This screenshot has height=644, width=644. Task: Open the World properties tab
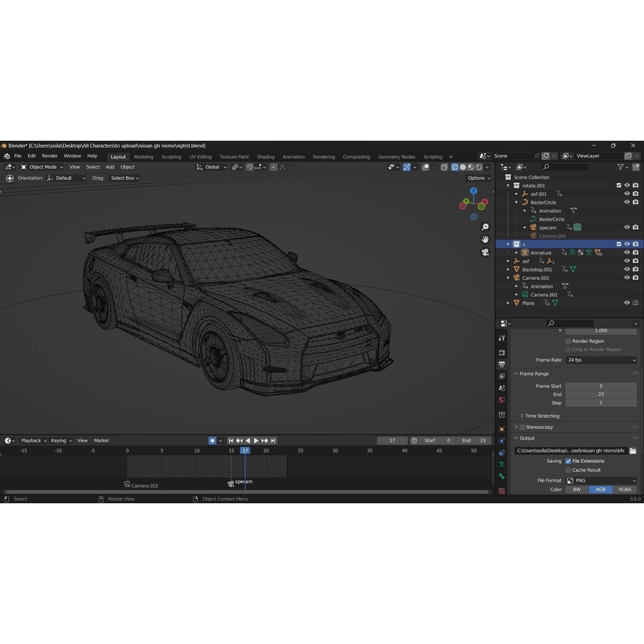502,400
